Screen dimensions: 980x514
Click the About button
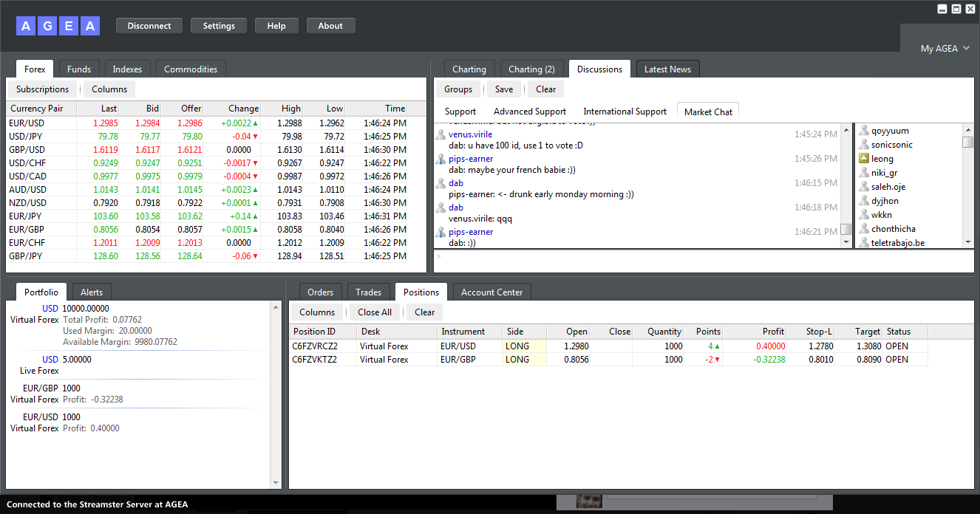coord(330,26)
